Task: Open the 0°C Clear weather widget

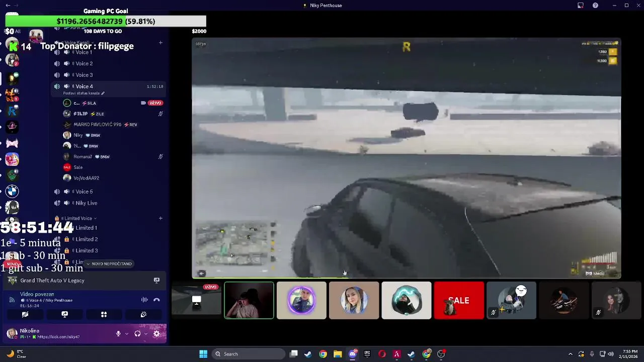Action: [x=16, y=354]
